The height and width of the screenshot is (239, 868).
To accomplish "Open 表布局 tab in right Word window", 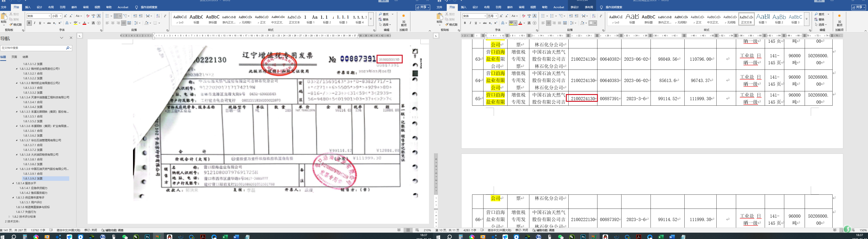I will pyautogui.click(x=589, y=7).
